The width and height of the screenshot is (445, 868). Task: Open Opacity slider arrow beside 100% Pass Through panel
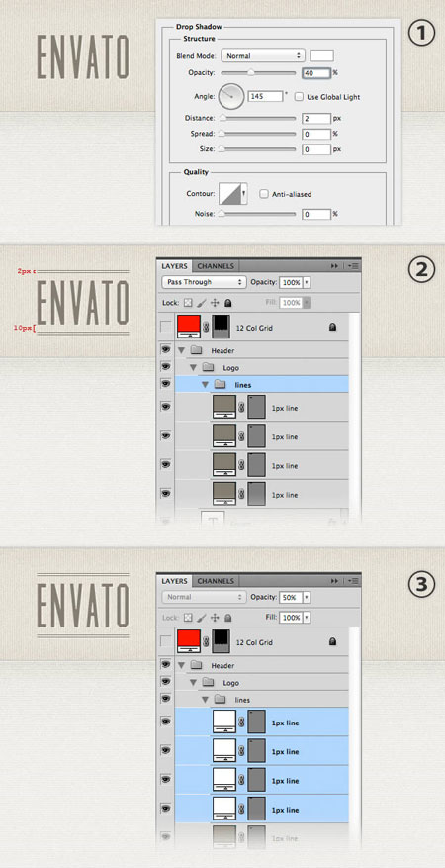[307, 282]
